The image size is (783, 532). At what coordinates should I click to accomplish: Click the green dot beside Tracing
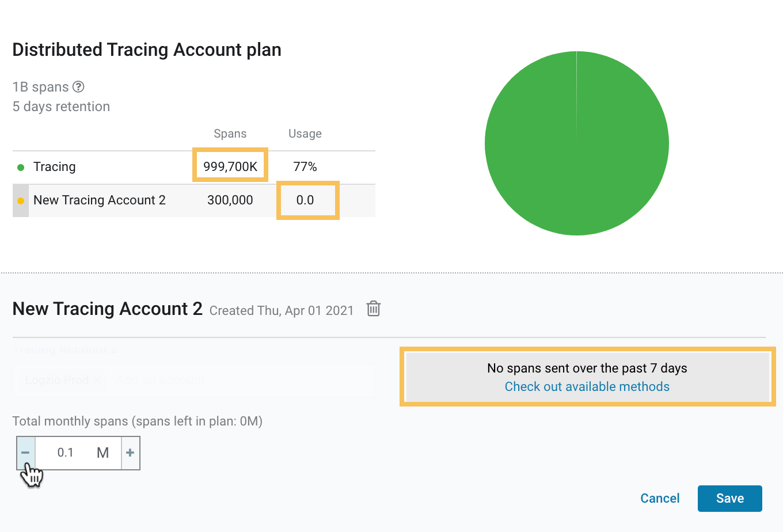pyautogui.click(x=21, y=168)
